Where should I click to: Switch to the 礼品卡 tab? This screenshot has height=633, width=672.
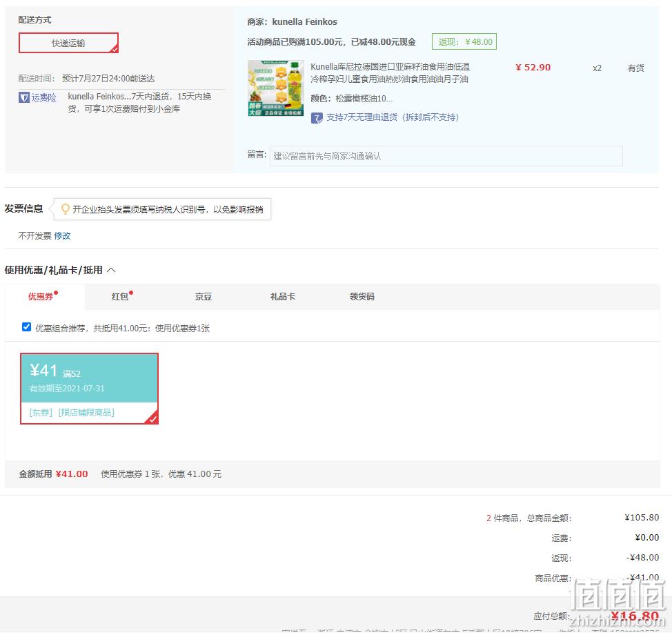282,296
